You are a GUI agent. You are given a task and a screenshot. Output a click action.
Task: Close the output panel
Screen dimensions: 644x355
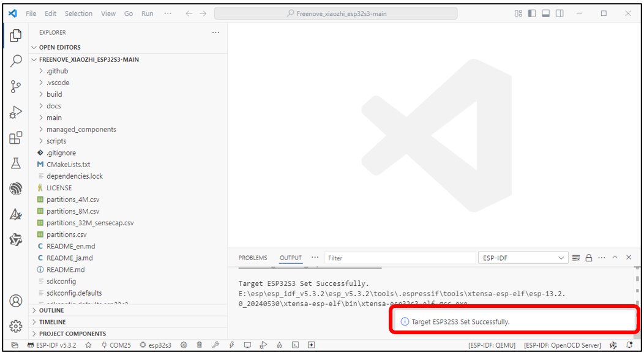pyautogui.click(x=629, y=257)
